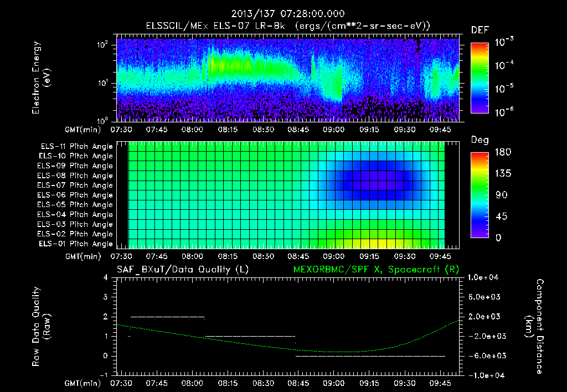This screenshot has width=567, height=392.
Task: Click the '6.0e+03' right axis tick
Action: [x=484, y=297]
